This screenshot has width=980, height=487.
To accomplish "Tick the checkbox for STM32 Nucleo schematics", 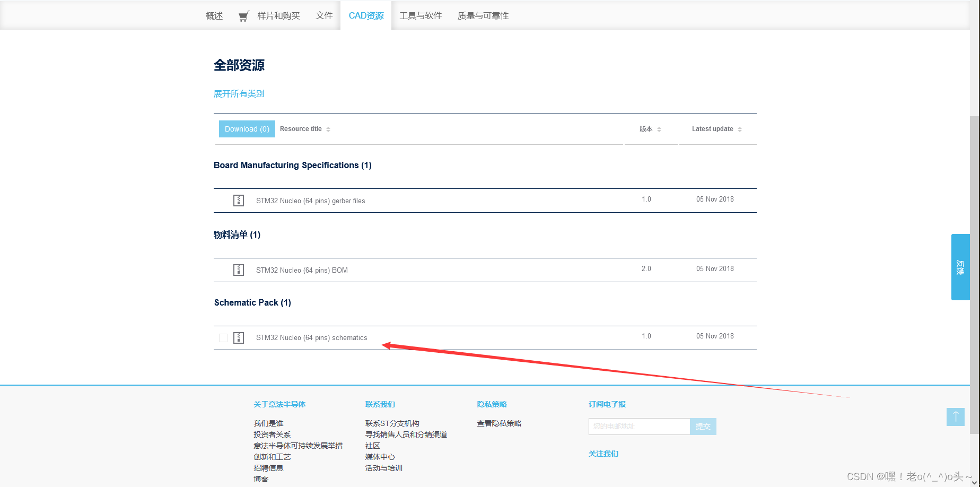I will pos(223,338).
